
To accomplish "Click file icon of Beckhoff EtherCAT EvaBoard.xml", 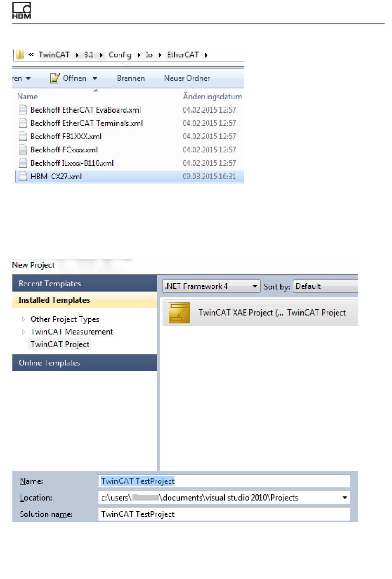I will (x=23, y=110).
